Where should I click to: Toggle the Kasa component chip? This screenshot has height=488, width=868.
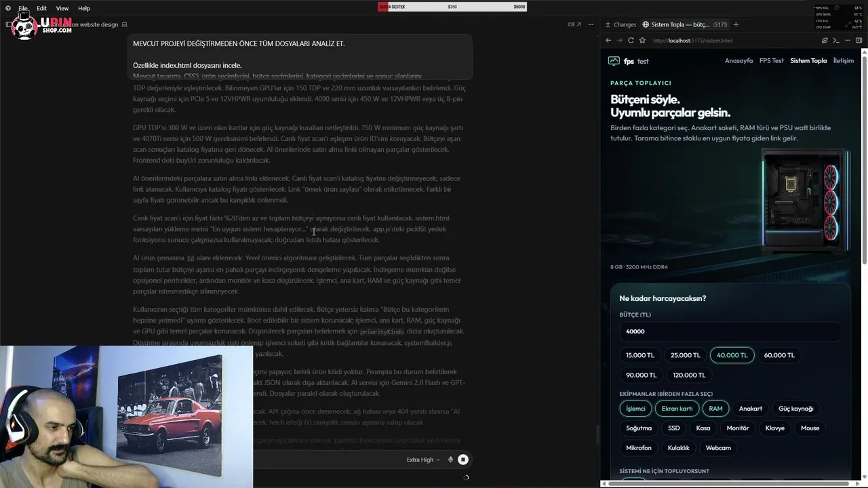(703, 428)
